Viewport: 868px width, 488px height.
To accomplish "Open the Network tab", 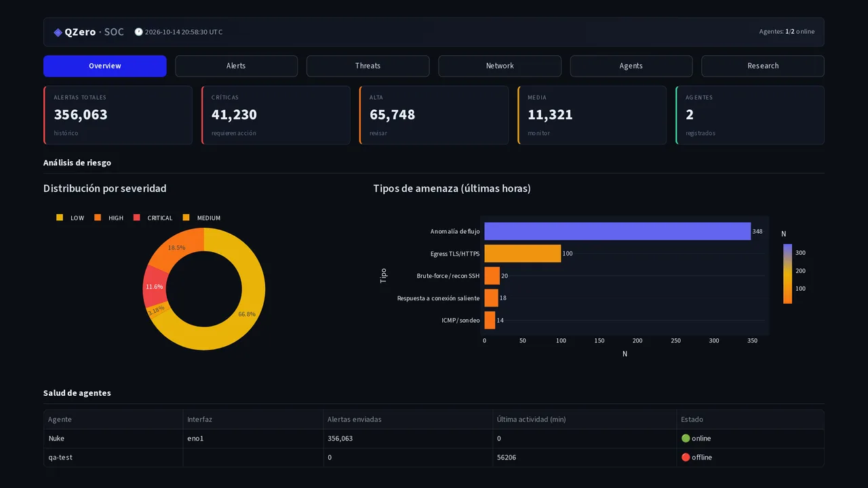I will pos(500,66).
